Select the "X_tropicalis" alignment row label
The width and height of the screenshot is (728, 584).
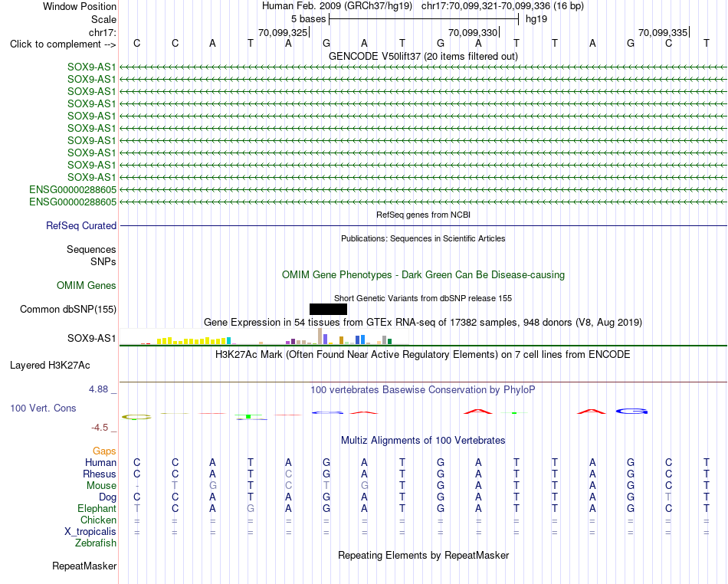coord(90,532)
